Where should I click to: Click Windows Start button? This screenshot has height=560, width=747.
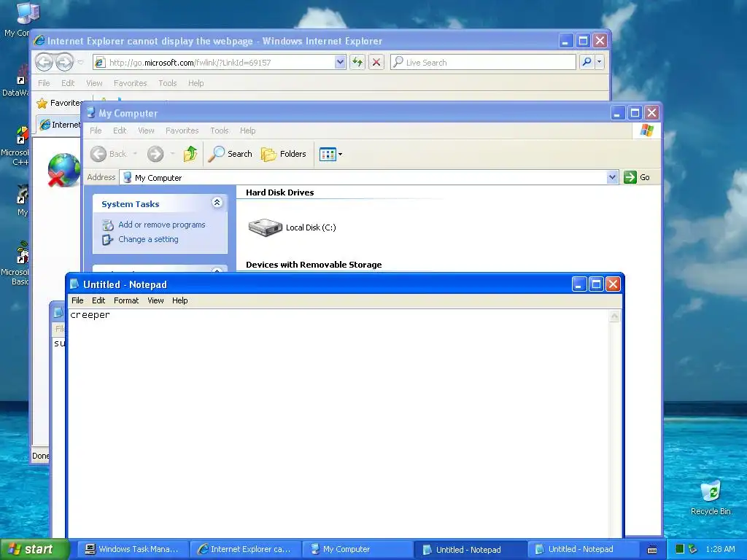(34, 549)
